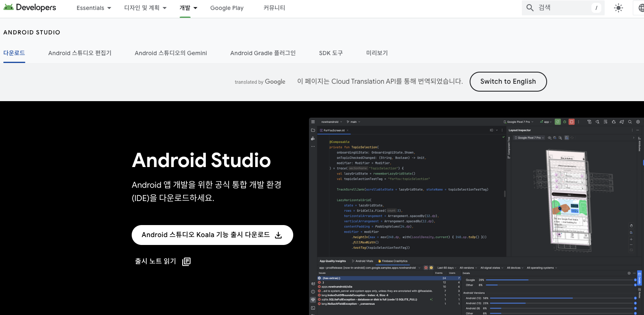Click the zoom in plus icon in Layout Inspector
This screenshot has height=315, width=644.
pos(631,239)
